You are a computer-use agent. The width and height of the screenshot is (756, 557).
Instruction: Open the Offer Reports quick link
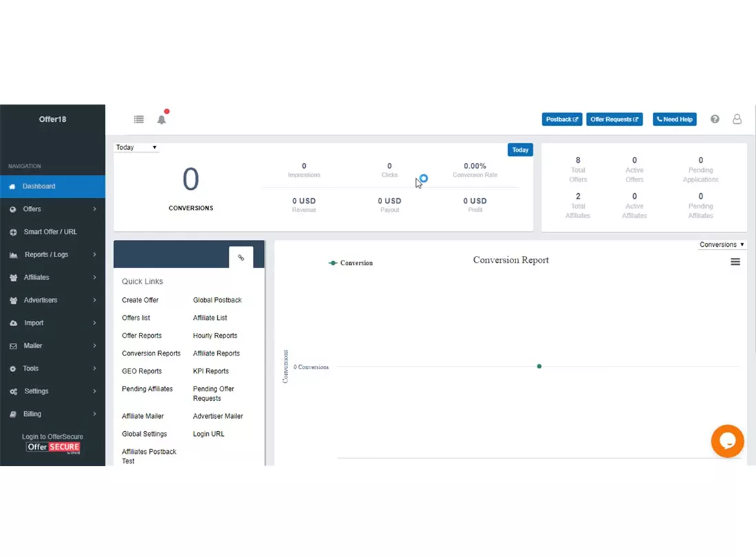(x=142, y=336)
